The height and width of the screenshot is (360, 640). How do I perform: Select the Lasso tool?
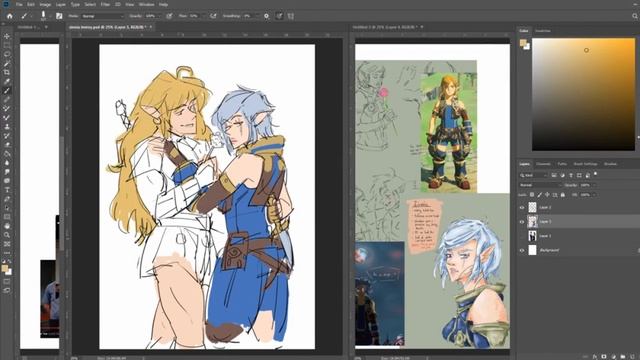point(7,54)
